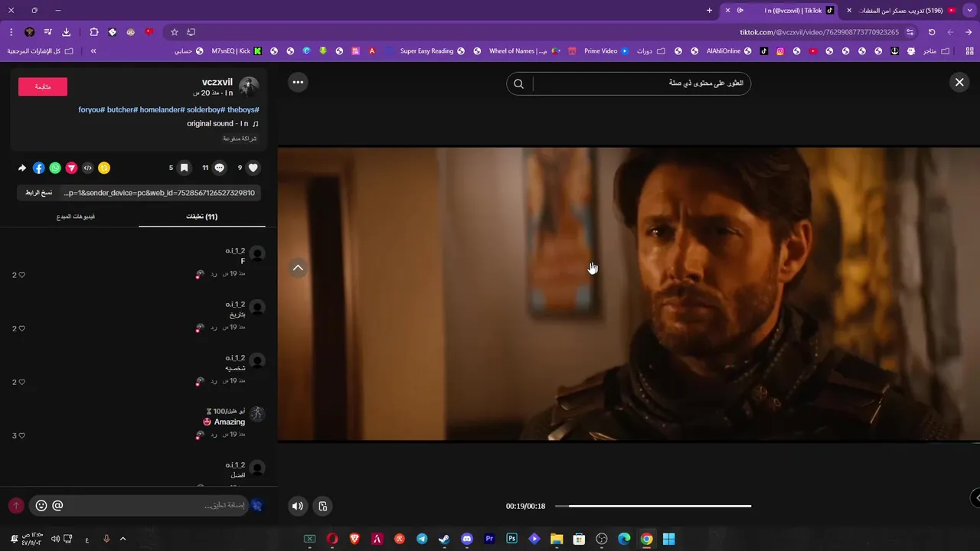Insert a mention with the @ icon
Screen dimensions: 980x551
[x=57, y=506]
